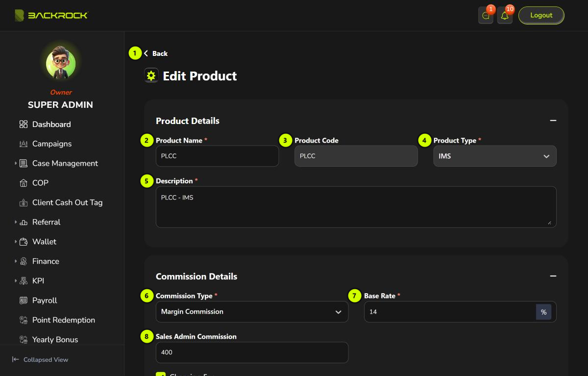Click the percent symbol in Base Rate
This screenshot has width=588, height=376.
point(543,312)
